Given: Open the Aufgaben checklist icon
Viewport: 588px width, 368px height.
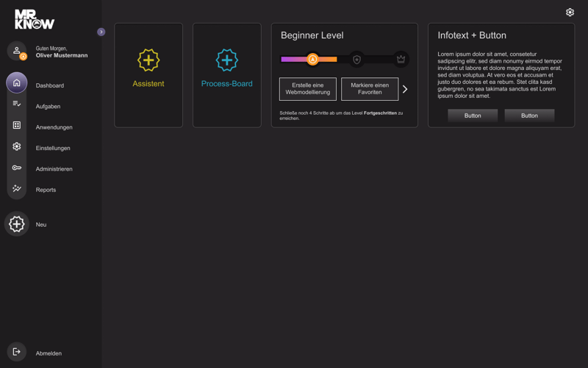Looking at the screenshot, I should point(16,104).
